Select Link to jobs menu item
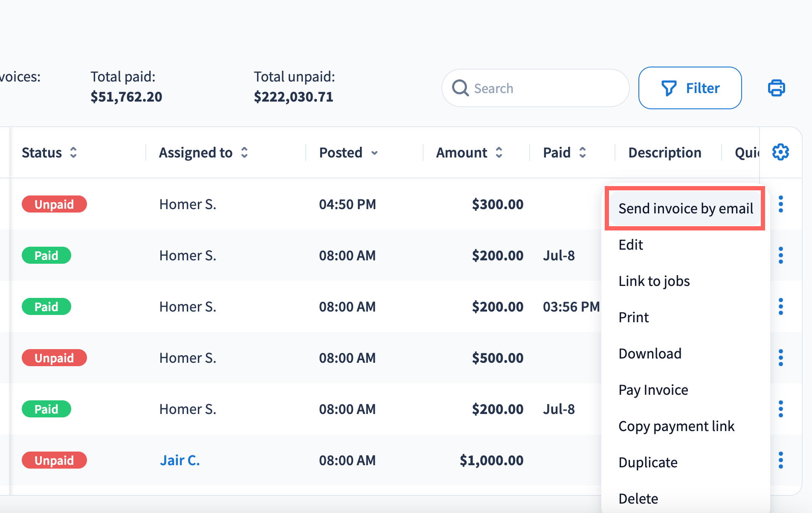 (x=654, y=281)
